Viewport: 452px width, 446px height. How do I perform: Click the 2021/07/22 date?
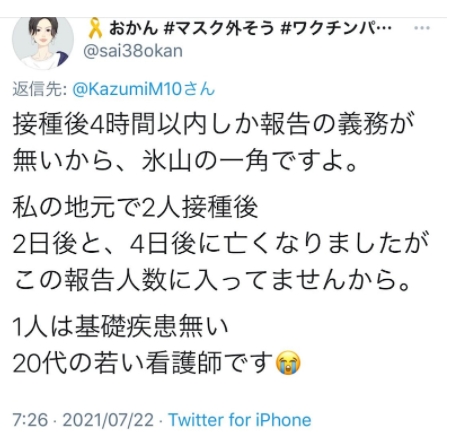coord(108,420)
